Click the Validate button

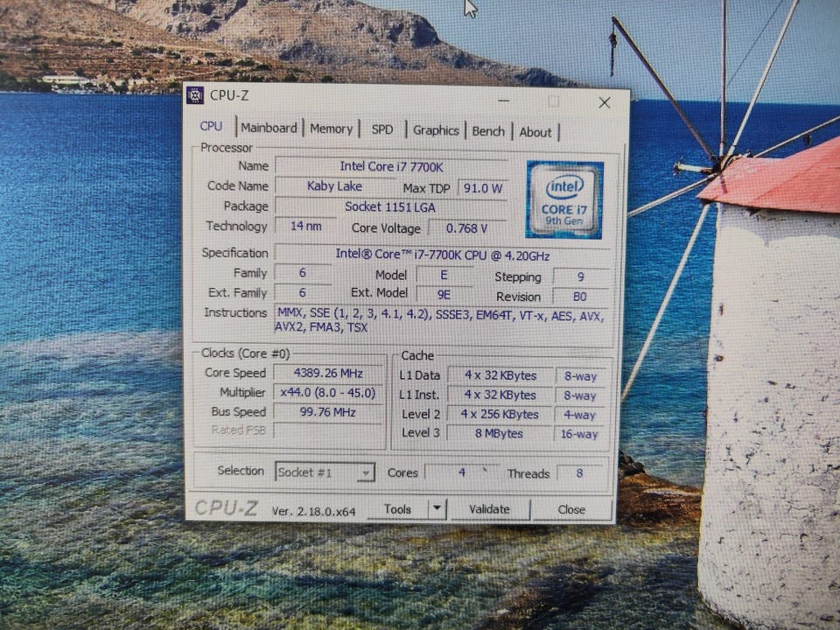point(490,509)
